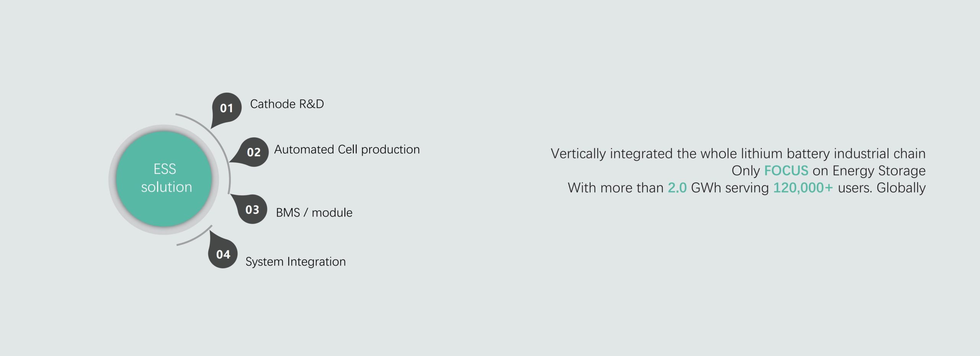Click the 'Vertically integrated' headline line
The height and width of the screenshot is (356, 980).
coord(738,154)
